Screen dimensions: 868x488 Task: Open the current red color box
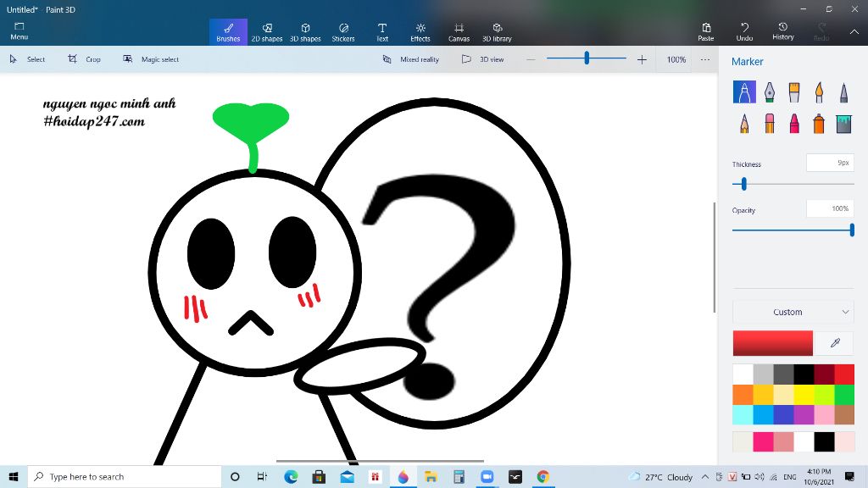[x=773, y=343]
